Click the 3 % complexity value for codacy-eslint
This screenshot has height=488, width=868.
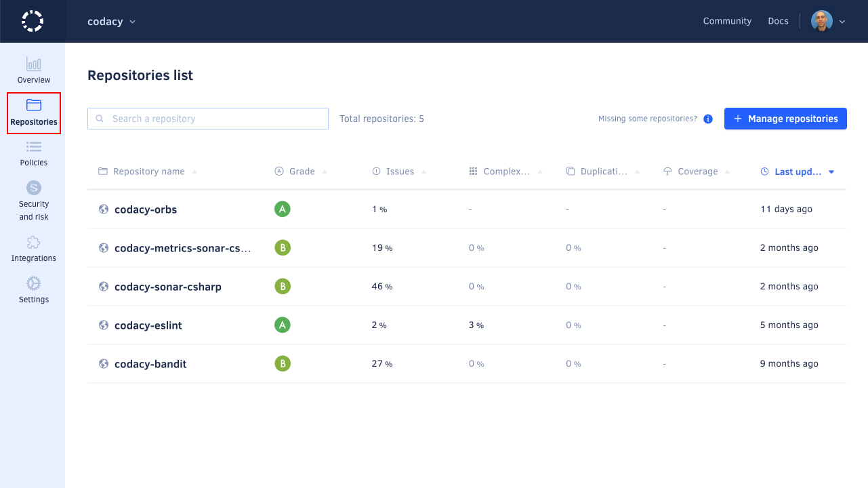point(476,325)
